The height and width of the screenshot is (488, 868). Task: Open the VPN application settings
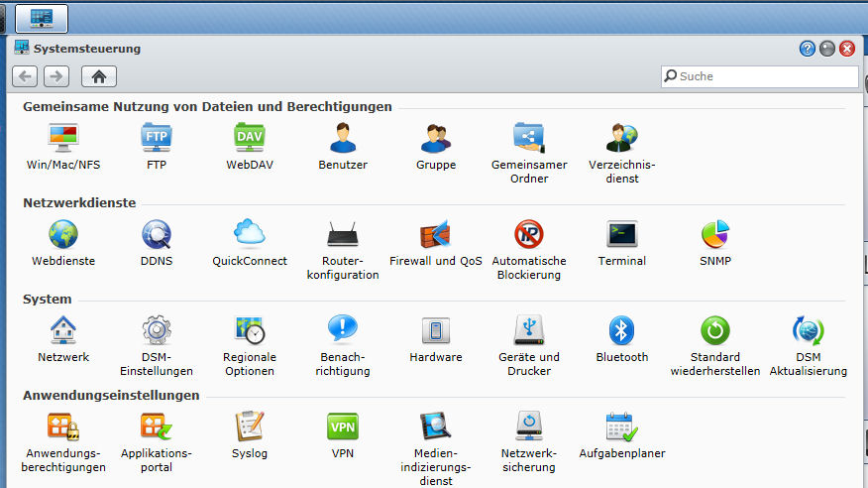point(343,427)
